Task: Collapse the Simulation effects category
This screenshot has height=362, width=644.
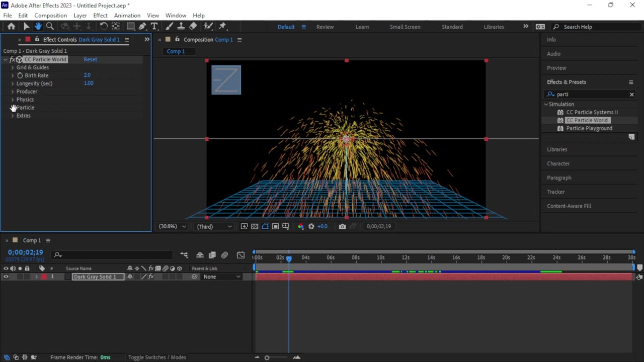Action: [546, 104]
